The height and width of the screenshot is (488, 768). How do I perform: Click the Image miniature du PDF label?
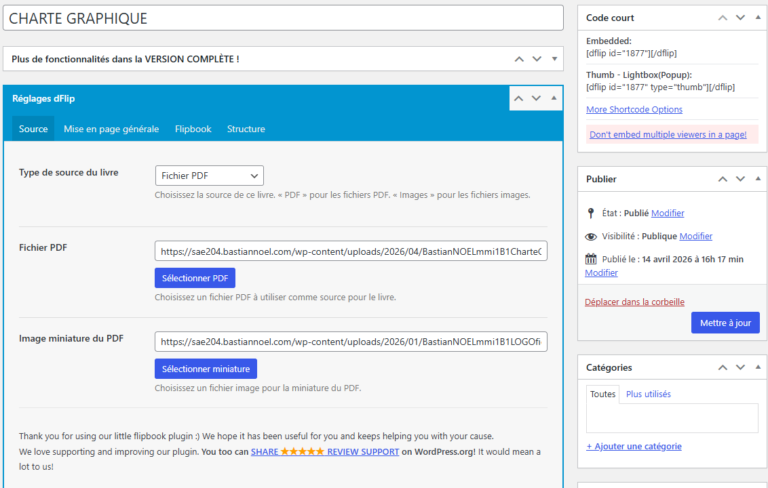[x=71, y=339]
